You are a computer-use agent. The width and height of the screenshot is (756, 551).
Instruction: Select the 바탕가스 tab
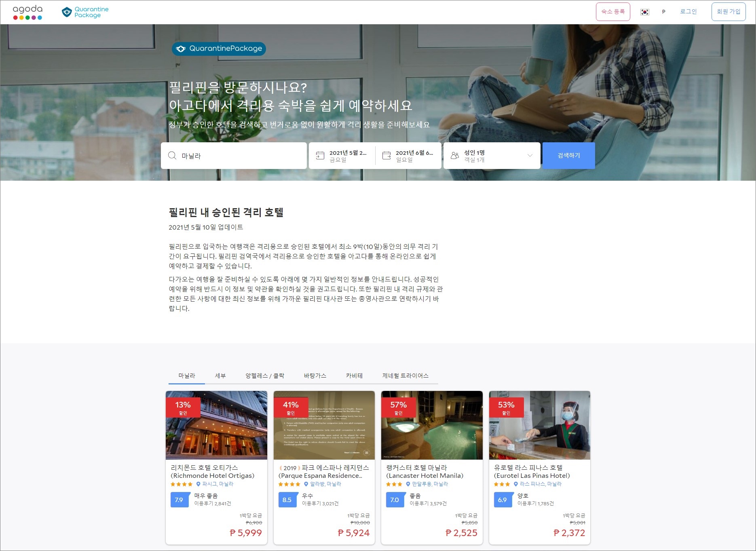315,376
